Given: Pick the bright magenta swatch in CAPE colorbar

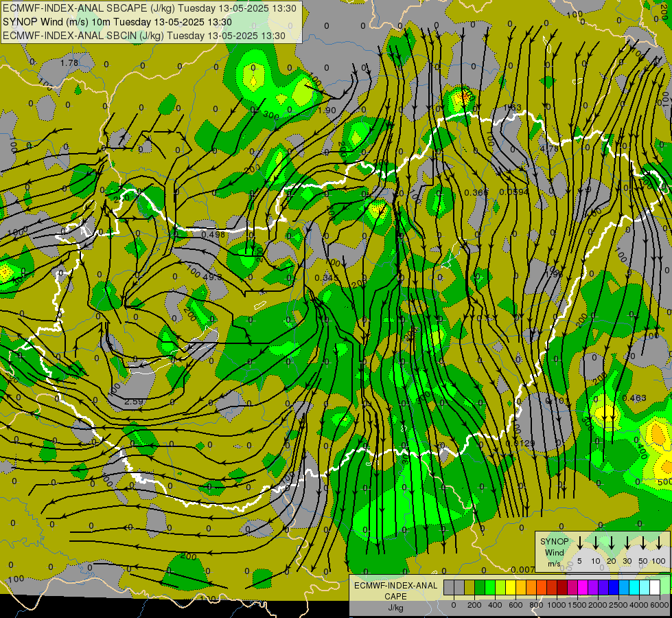Looking at the screenshot, I should (x=583, y=587).
